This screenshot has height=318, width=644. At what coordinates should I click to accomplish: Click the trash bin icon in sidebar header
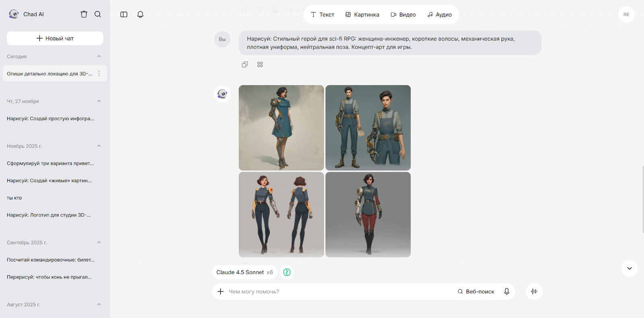point(84,14)
